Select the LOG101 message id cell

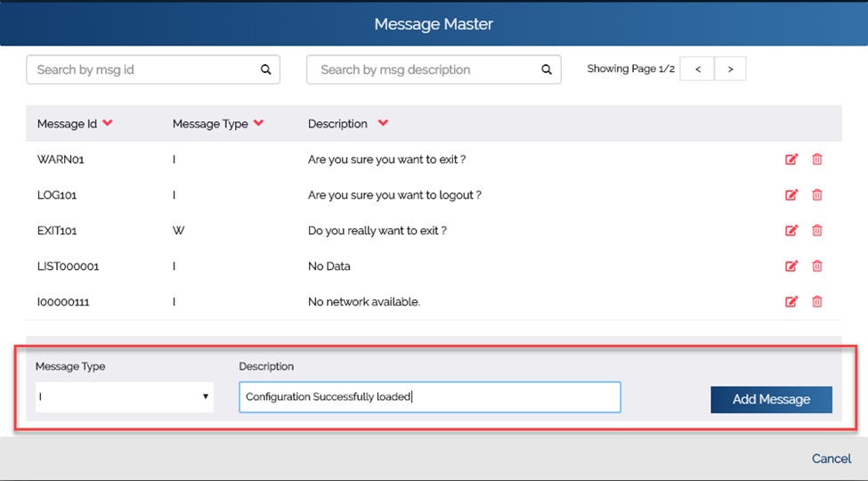(57, 195)
